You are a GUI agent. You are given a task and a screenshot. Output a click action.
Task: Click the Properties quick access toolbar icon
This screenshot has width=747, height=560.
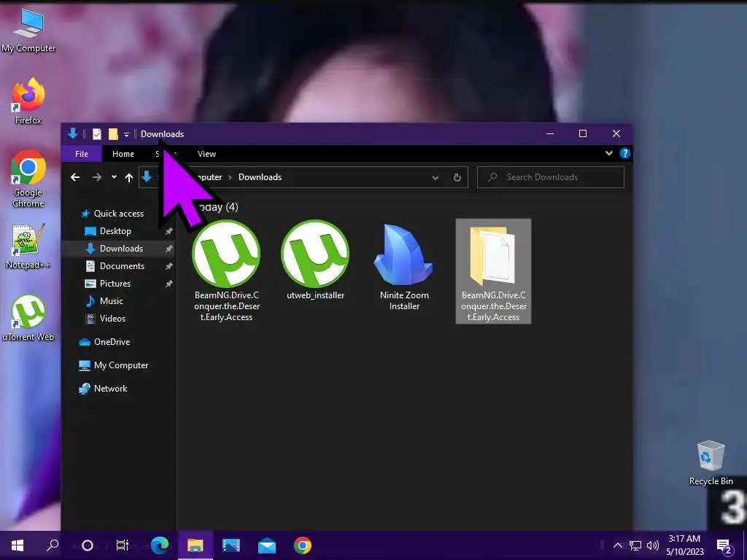tap(97, 134)
